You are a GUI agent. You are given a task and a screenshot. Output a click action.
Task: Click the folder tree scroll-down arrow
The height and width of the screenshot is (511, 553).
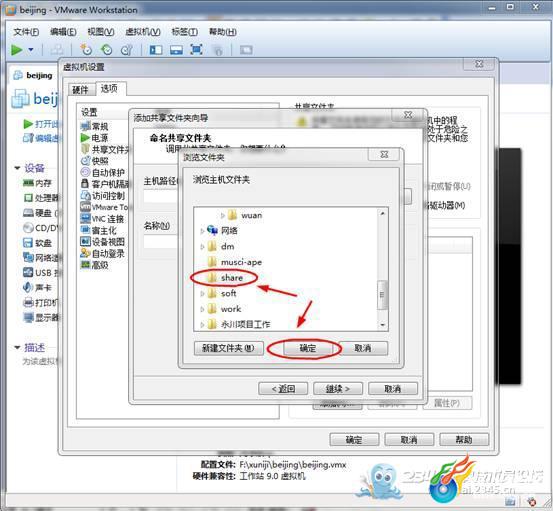coord(383,325)
